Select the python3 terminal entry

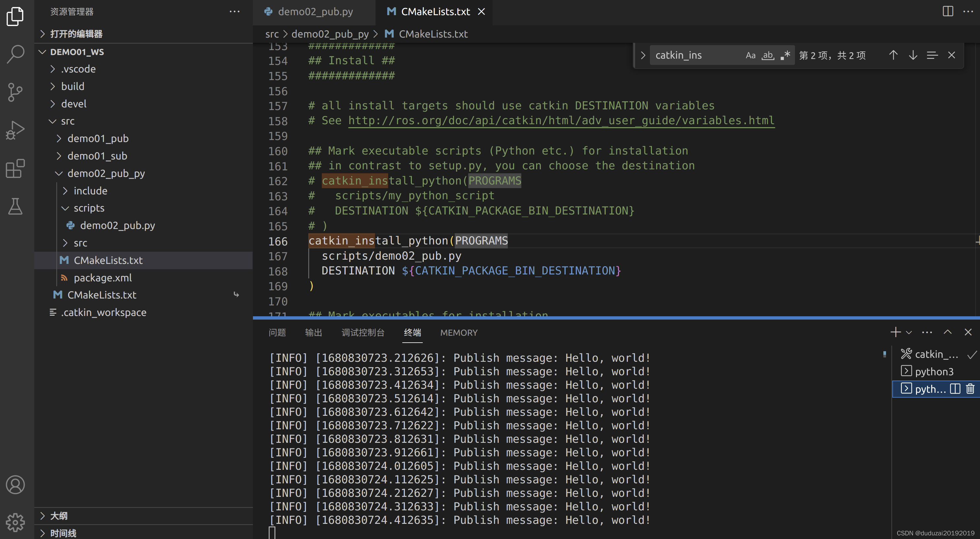936,371
